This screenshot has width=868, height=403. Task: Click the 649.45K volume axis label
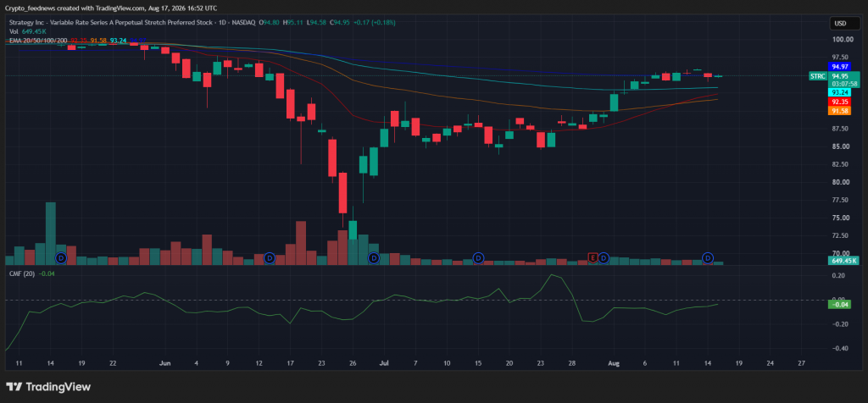pos(843,261)
